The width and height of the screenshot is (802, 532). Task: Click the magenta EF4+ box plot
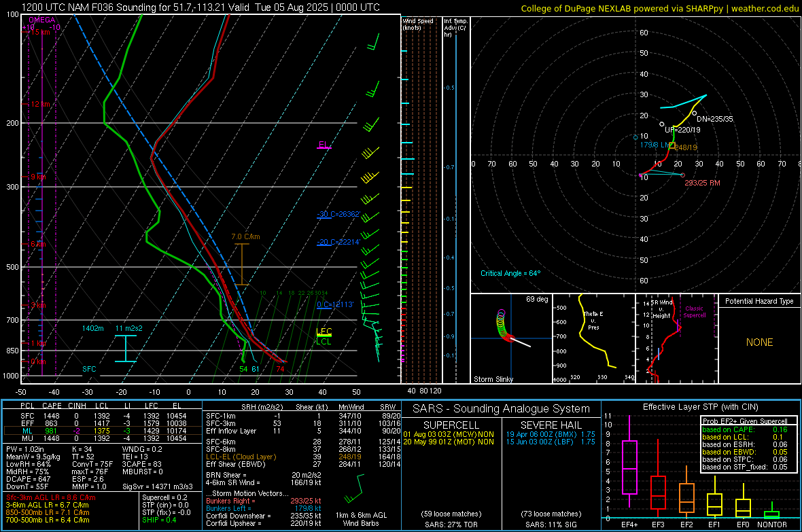[629, 461]
